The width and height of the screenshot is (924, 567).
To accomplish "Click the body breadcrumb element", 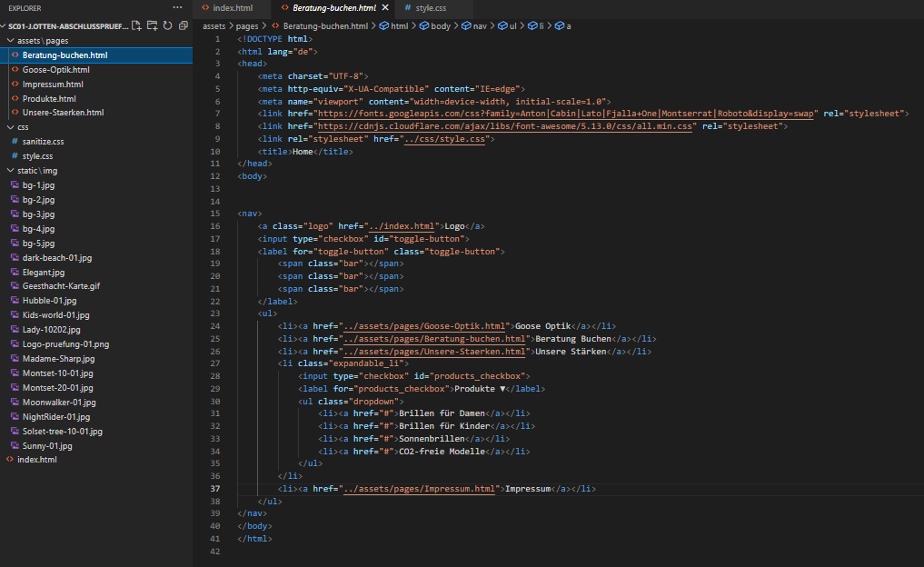I will click(x=442, y=26).
